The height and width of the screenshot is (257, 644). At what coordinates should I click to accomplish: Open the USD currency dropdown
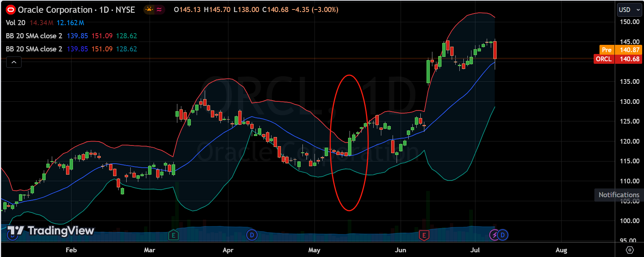coord(629,10)
